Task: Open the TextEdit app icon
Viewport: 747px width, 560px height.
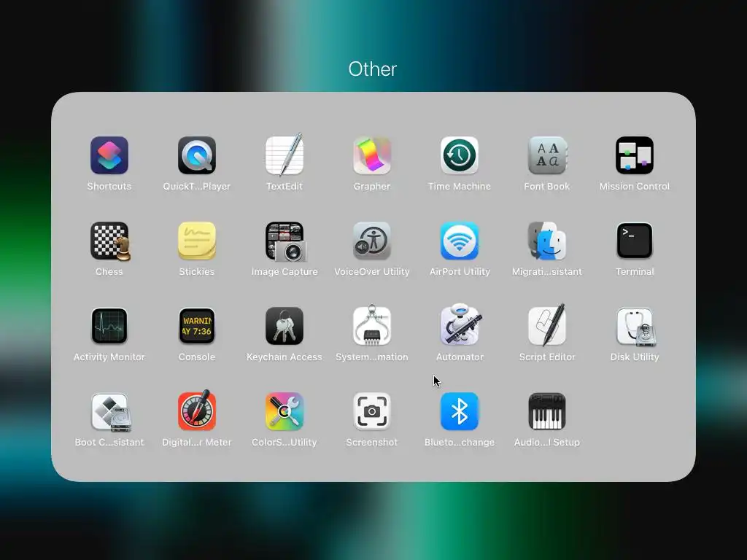Action: pyautogui.click(x=285, y=155)
